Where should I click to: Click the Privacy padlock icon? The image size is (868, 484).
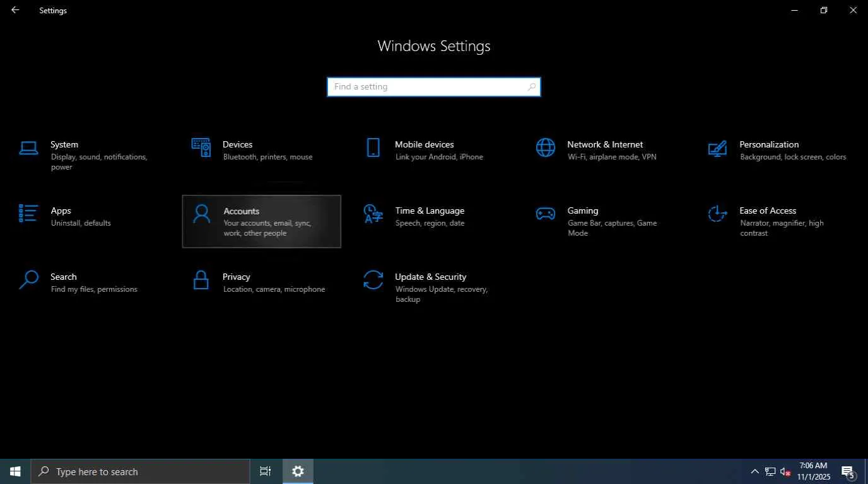click(201, 280)
